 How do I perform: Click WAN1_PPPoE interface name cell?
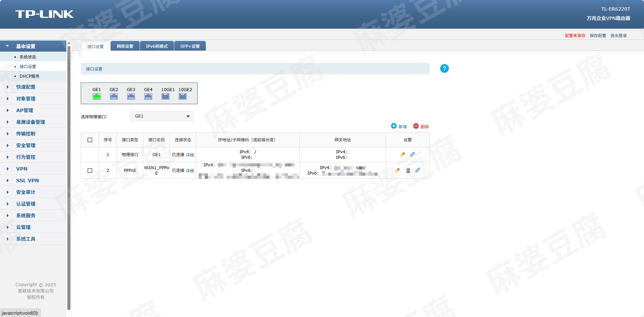[x=156, y=171]
